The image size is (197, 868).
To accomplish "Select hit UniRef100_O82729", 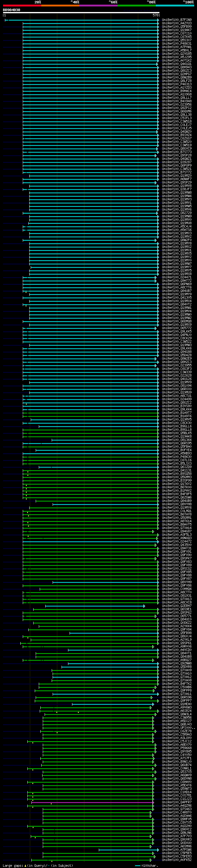I will [x=176, y=213].
